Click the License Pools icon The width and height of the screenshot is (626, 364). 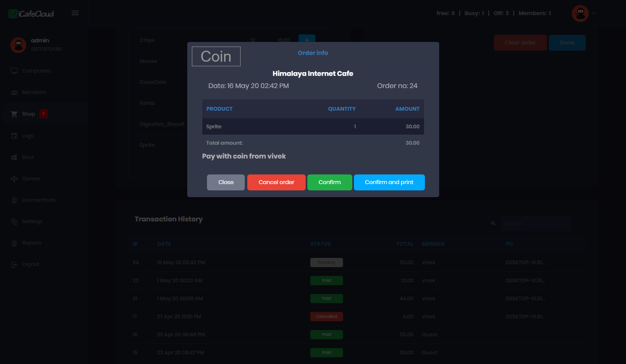(14, 200)
